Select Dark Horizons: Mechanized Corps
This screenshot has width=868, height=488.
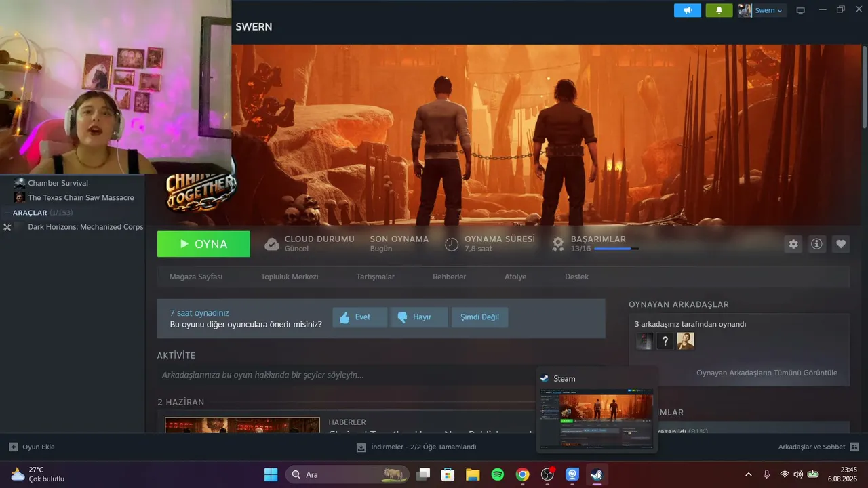pyautogui.click(x=85, y=227)
